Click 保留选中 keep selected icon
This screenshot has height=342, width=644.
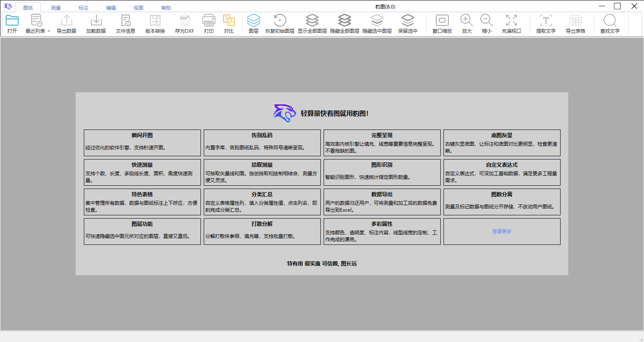click(408, 20)
